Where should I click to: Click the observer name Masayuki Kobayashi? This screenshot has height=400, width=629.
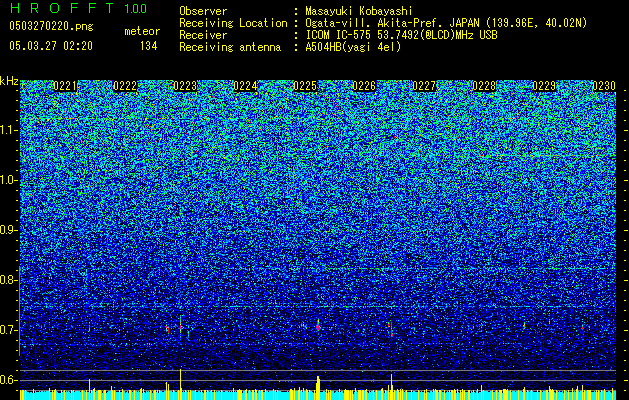(x=359, y=11)
